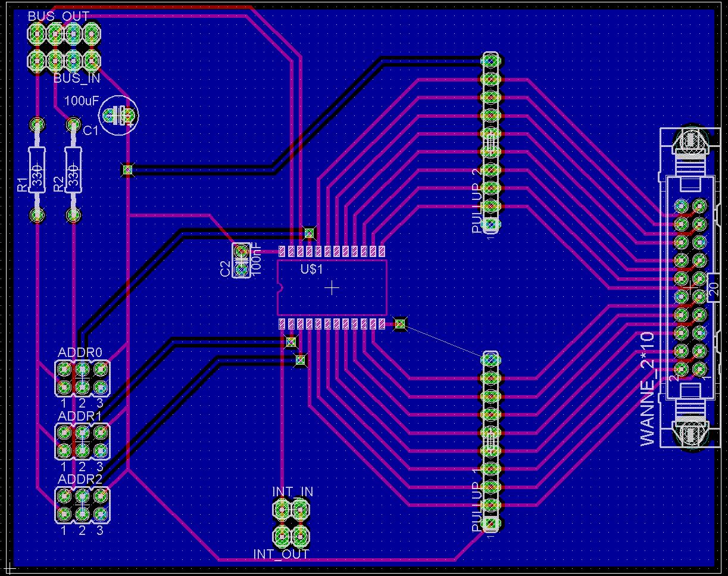This screenshot has width=728, height=576.
Task: Click the topmost pad of PULLUP2
Action: 490,60
